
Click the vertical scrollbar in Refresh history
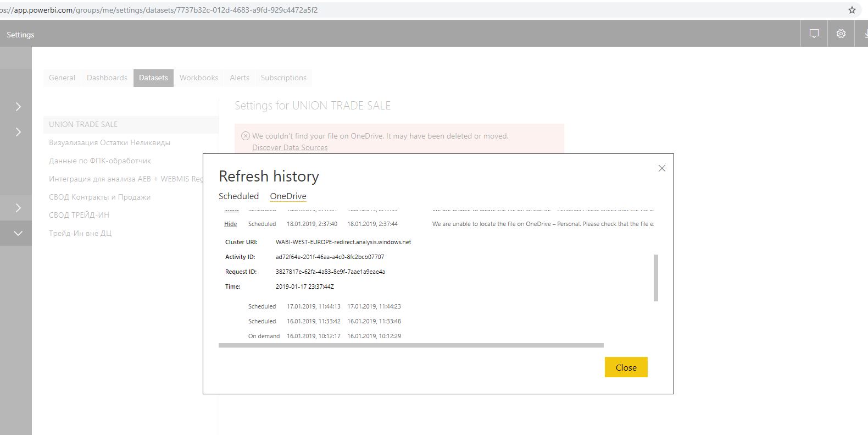[x=656, y=278]
